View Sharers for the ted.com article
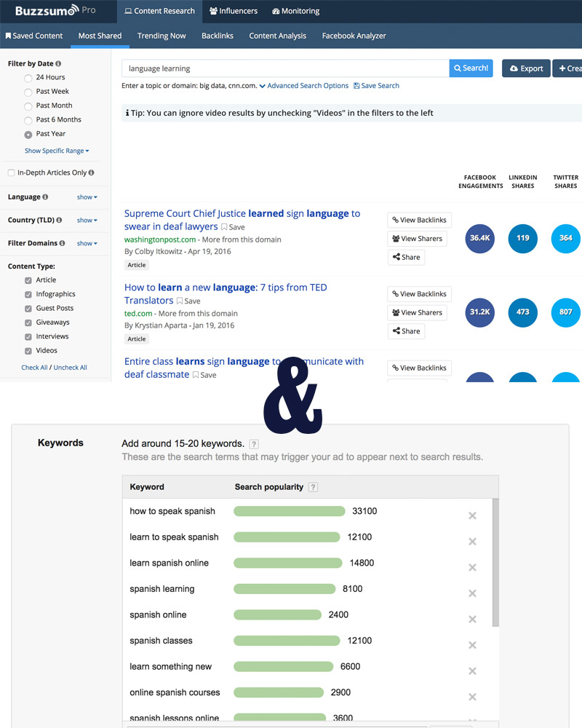The width and height of the screenshot is (582, 728). tap(417, 312)
